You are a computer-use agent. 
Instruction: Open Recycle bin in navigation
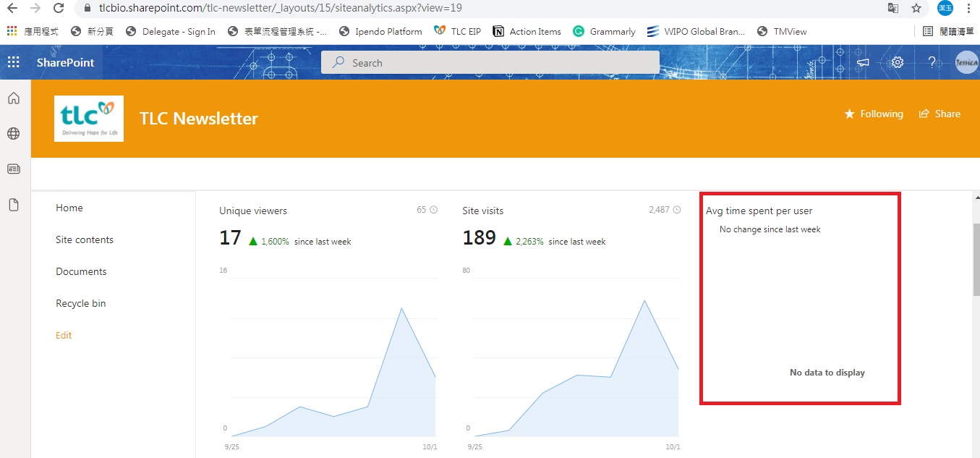point(81,303)
